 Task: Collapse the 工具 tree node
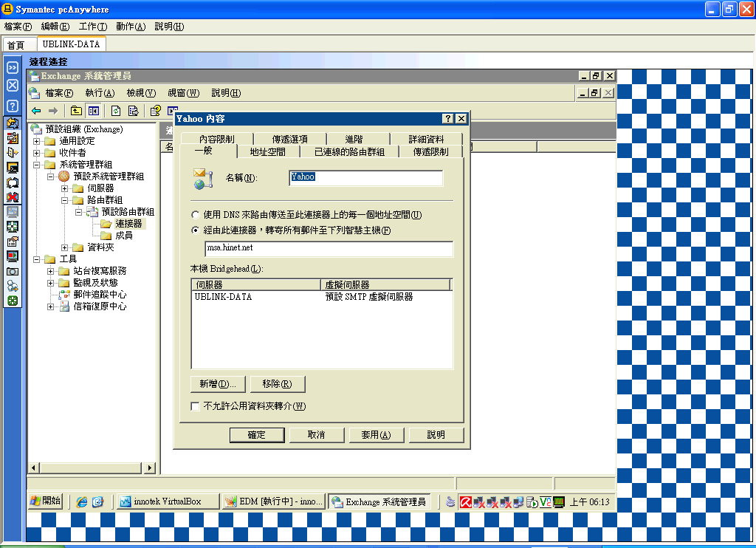point(37,259)
